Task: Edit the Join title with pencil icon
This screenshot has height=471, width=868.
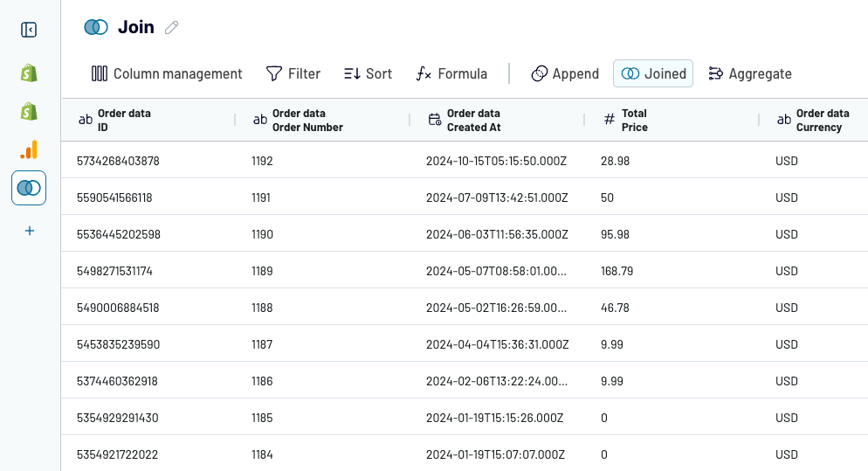Action: click(172, 27)
